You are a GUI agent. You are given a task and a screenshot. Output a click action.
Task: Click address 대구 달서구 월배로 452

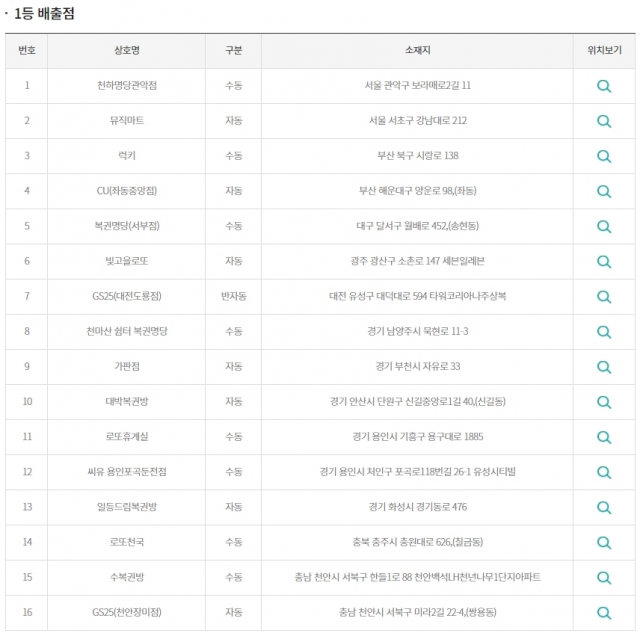tap(402, 226)
